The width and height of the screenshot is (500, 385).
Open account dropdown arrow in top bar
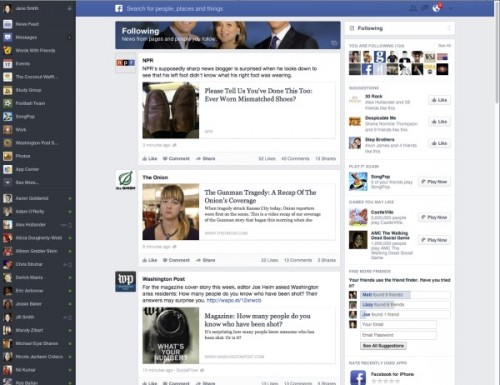(x=450, y=9)
